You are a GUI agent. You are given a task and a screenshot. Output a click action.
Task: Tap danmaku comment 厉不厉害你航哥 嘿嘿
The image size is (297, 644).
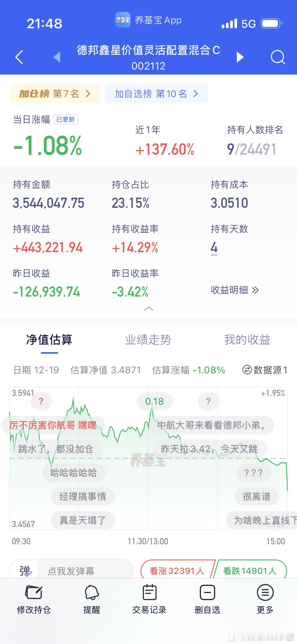point(53,425)
